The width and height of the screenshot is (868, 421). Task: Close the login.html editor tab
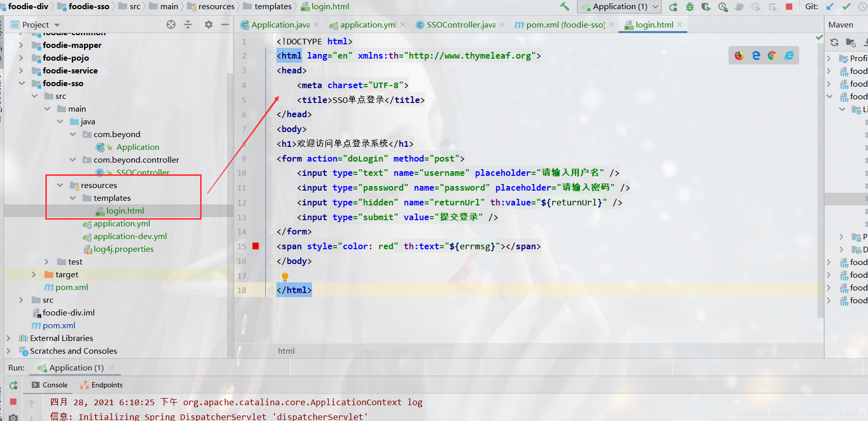(680, 24)
